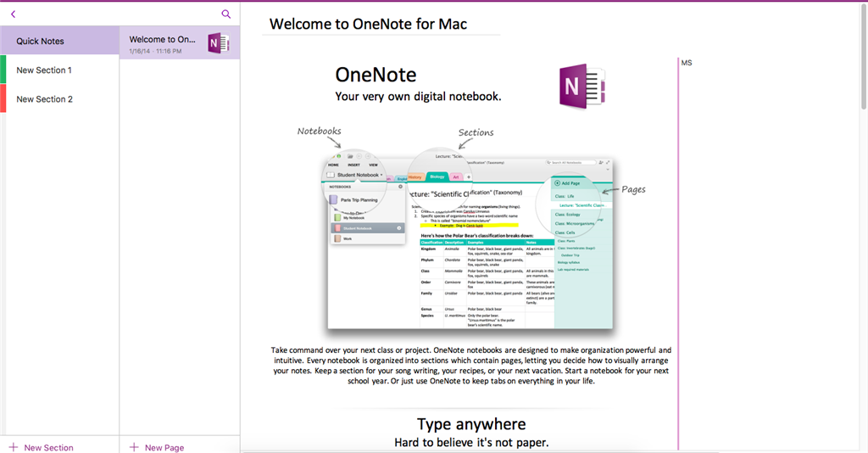Go back using the purple chevron arrow
This screenshot has height=453, width=868.
(14, 14)
